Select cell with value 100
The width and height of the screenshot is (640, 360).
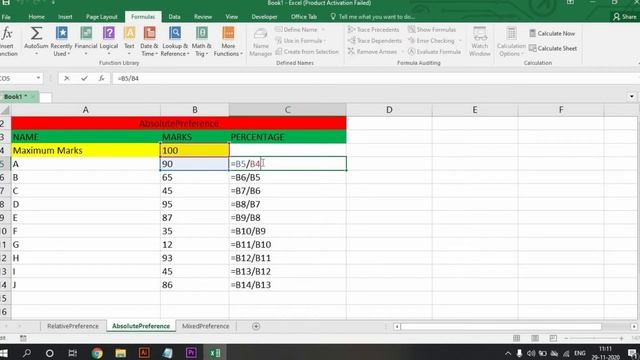pyautogui.click(x=195, y=150)
